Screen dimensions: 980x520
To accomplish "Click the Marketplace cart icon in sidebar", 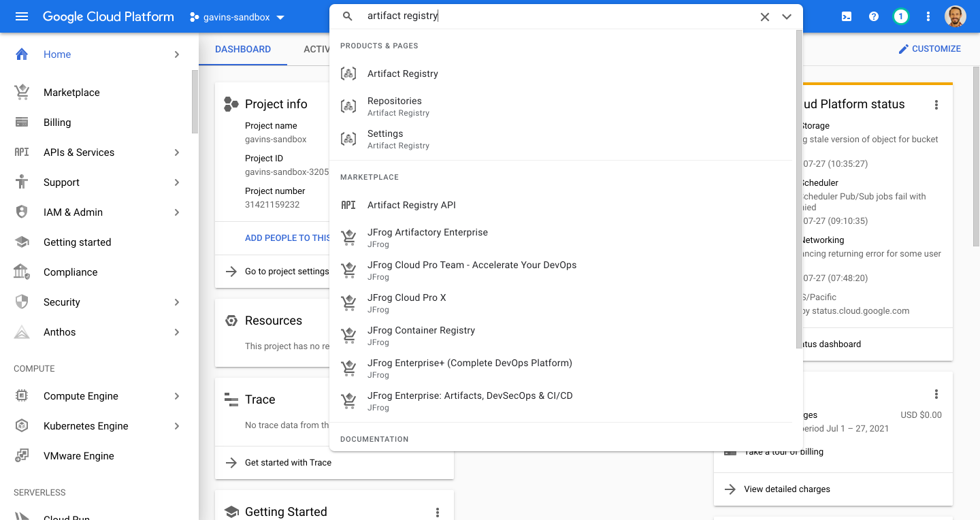I will [x=22, y=93].
